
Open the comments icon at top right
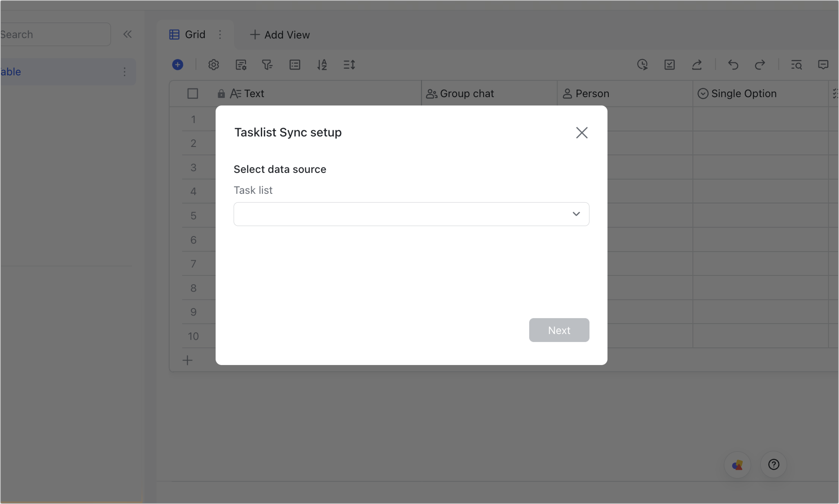click(x=823, y=64)
